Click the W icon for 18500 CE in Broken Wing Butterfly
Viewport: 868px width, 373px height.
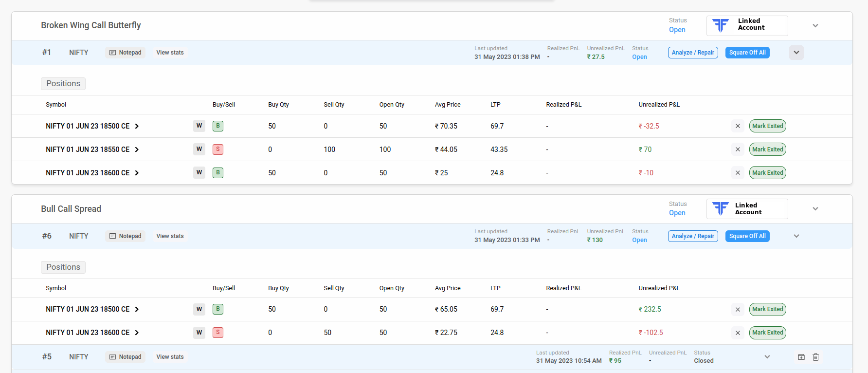(x=199, y=126)
